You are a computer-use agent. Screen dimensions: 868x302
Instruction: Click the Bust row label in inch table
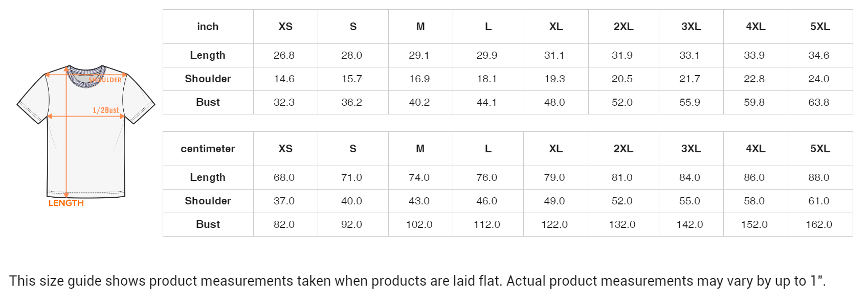click(208, 102)
